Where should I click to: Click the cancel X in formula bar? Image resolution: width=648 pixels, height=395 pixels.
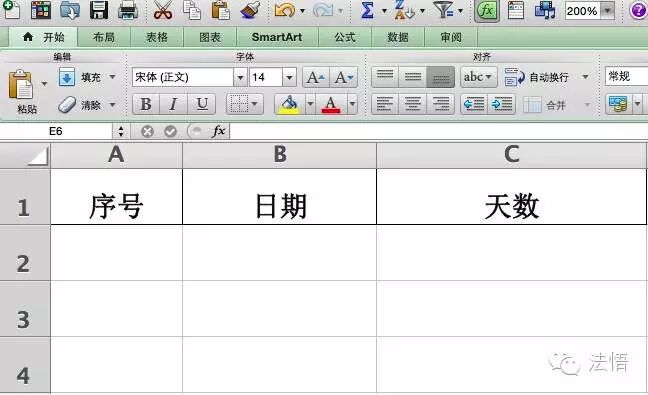click(x=147, y=131)
